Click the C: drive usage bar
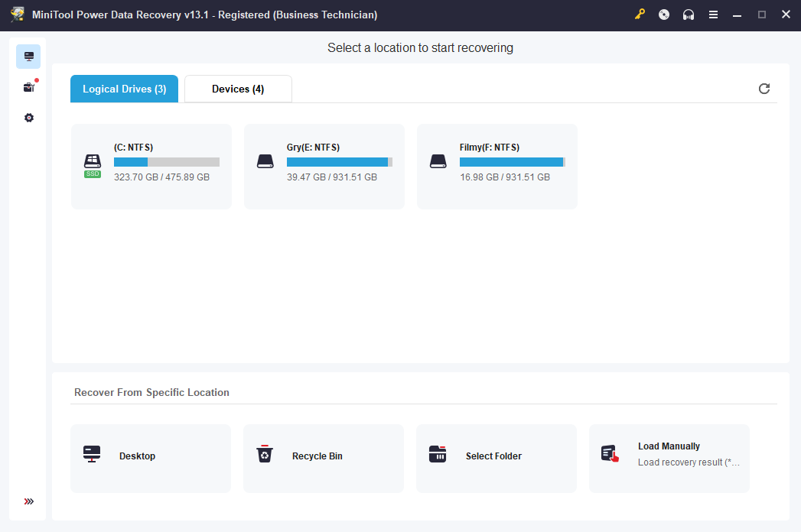Screen dimensions: 801x532 click(167, 162)
